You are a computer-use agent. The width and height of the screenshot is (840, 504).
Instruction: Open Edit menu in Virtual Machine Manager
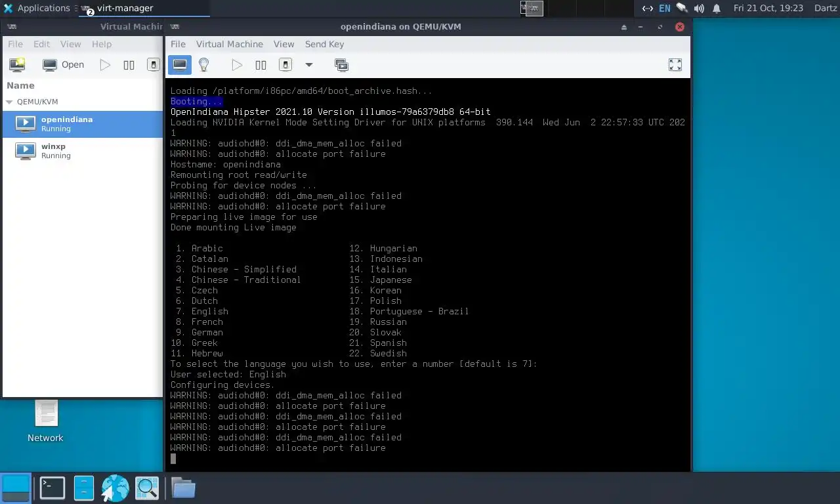point(41,44)
